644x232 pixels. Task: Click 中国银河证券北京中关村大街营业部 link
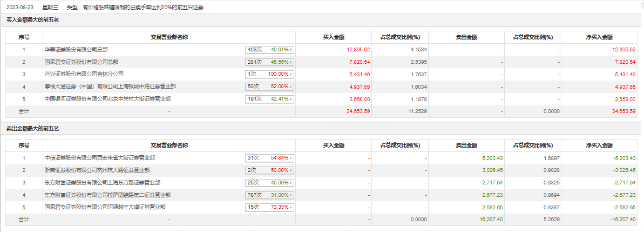coord(107,99)
